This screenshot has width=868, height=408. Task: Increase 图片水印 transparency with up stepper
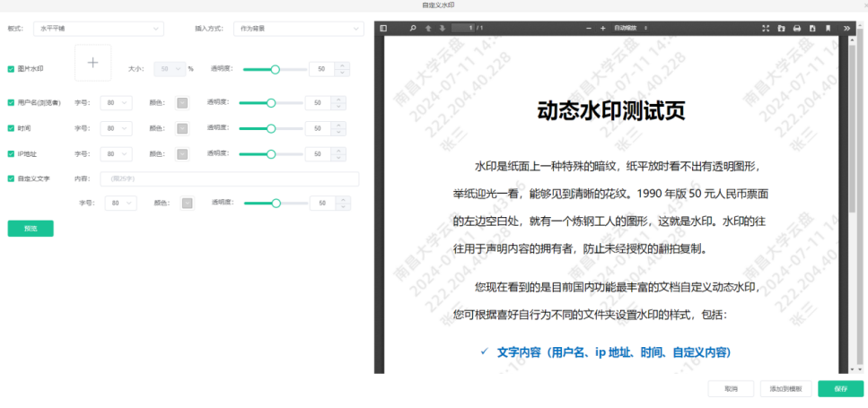(x=343, y=65)
